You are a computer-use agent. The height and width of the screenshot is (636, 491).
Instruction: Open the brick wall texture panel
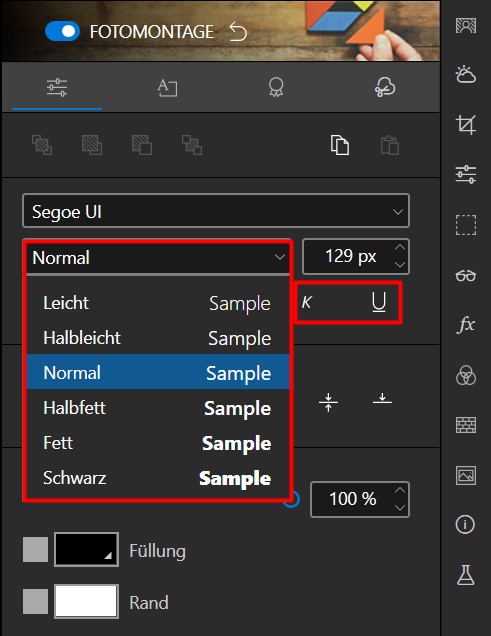(x=465, y=425)
